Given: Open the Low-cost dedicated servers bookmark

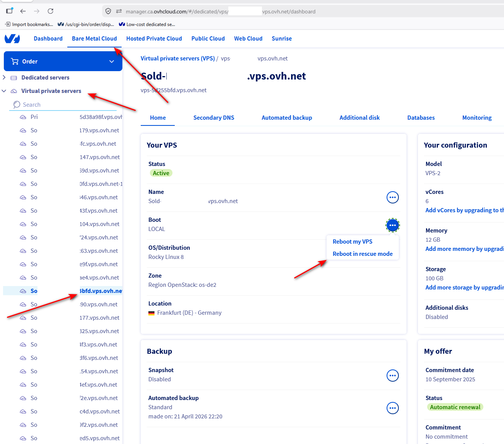Looking at the screenshot, I should tap(147, 24).
